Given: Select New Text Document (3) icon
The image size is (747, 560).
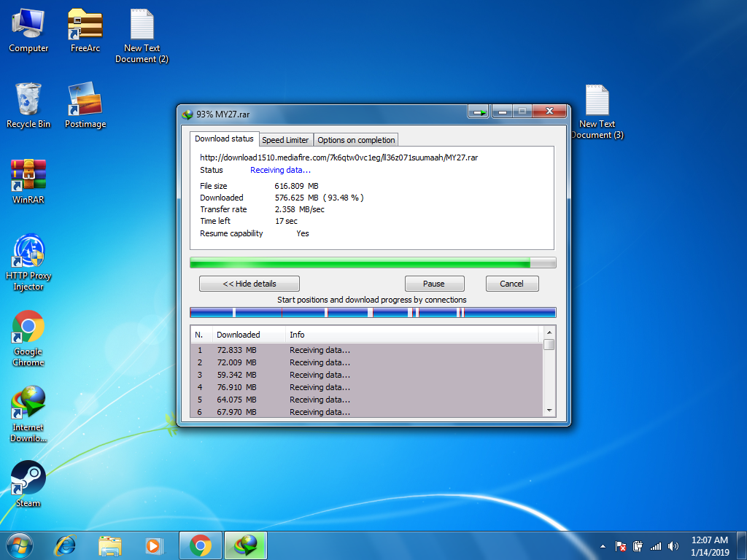Looking at the screenshot, I should 597,112.
